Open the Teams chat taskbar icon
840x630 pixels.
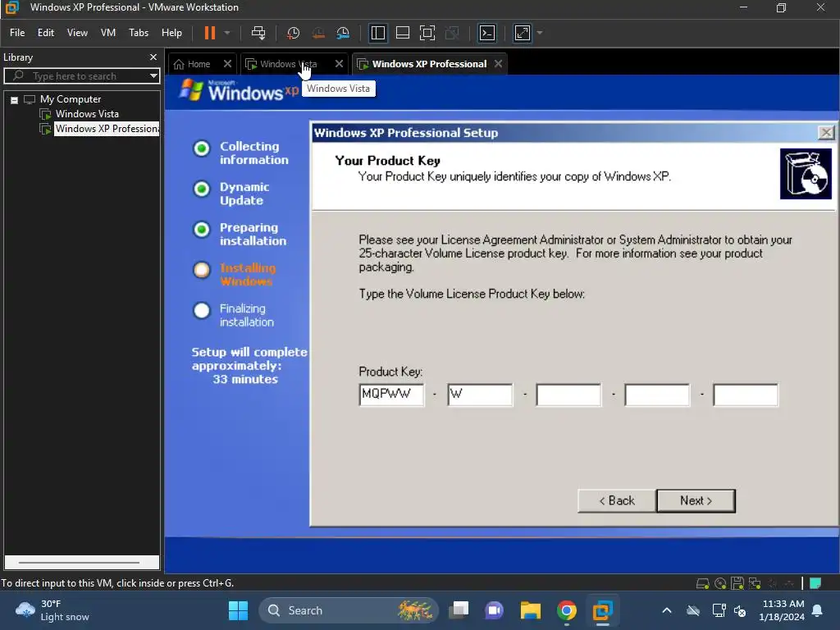pyautogui.click(x=495, y=610)
